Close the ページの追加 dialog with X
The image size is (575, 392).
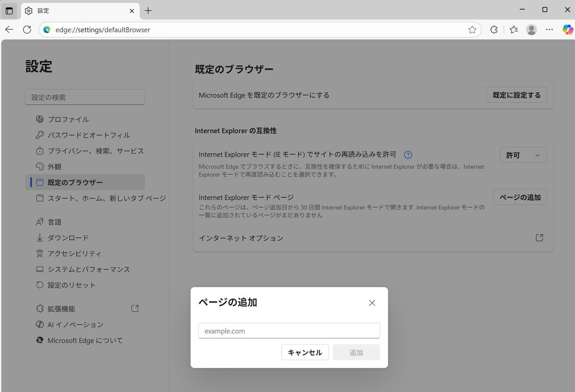click(x=372, y=302)
